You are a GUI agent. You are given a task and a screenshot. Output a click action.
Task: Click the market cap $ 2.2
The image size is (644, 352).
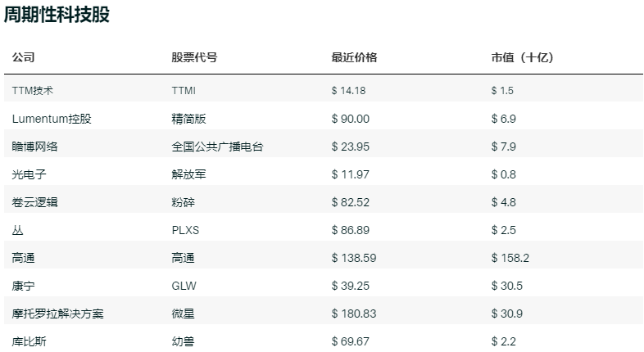[x=504, y=341]
